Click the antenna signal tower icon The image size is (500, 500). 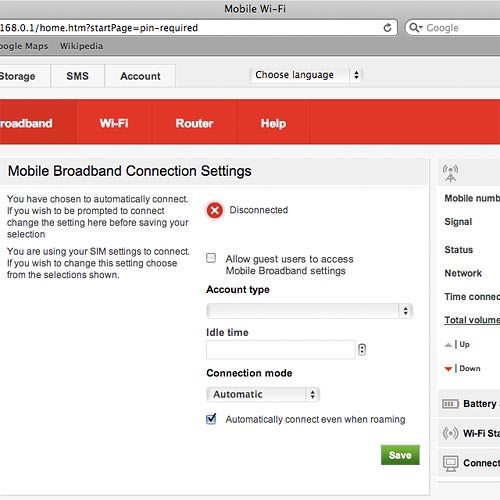(x=450, y=173)
